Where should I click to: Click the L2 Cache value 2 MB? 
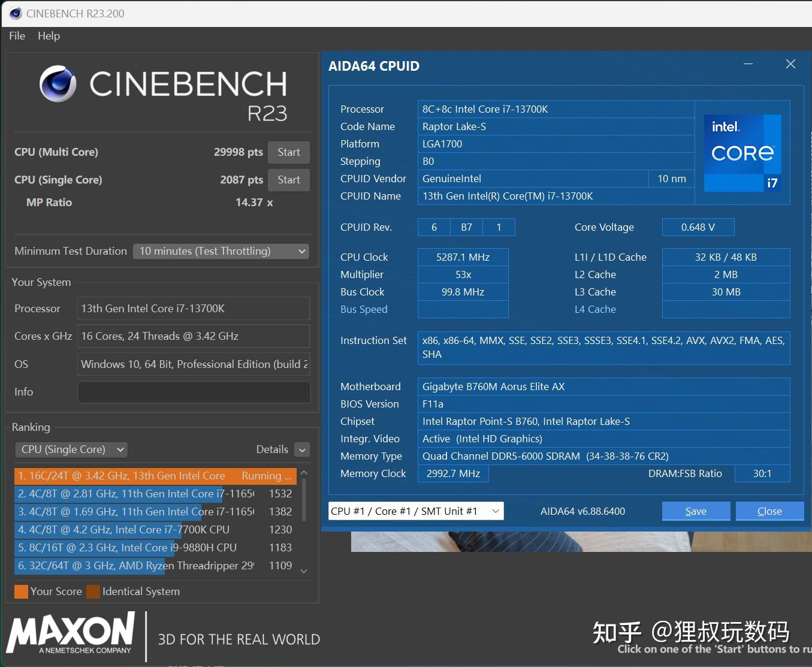pyautogui.click(x=726, y=274)
